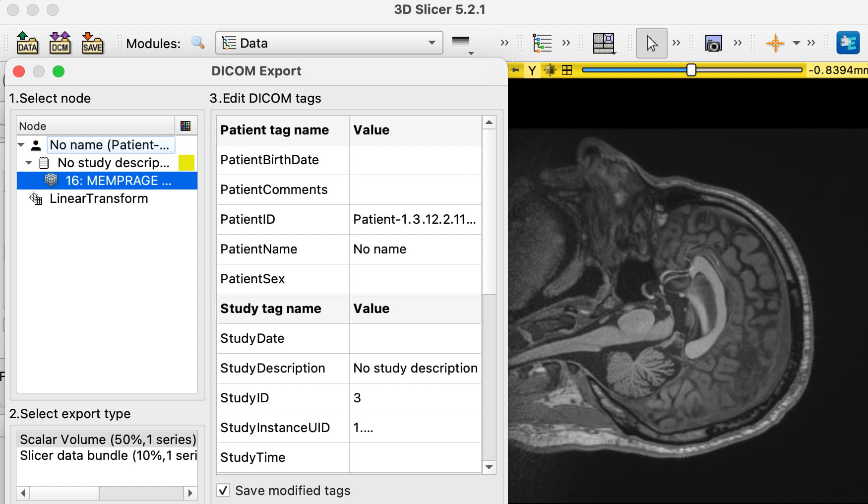Select Slicer data bundle export type

pyautogui.click(x=108, y=455)
